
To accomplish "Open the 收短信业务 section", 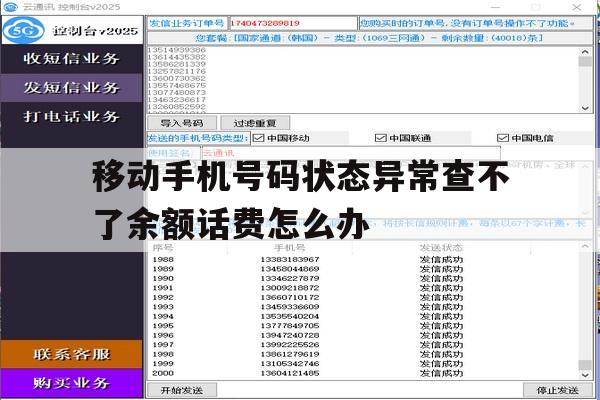I will (72, 59).
